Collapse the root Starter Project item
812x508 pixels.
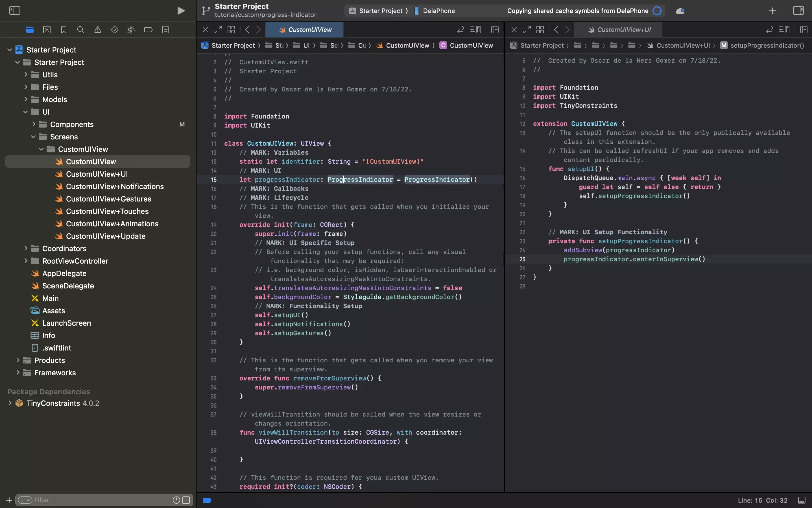(x=10, y=50)
